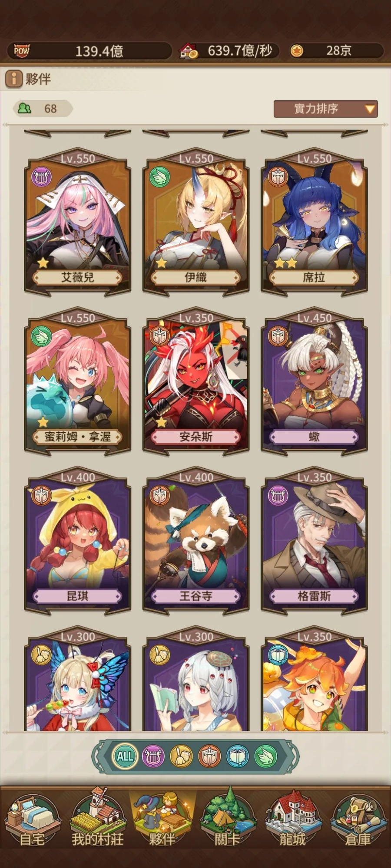391x868 pixels.
Task: Filter partners by sword and shield class
Action: 209,756
